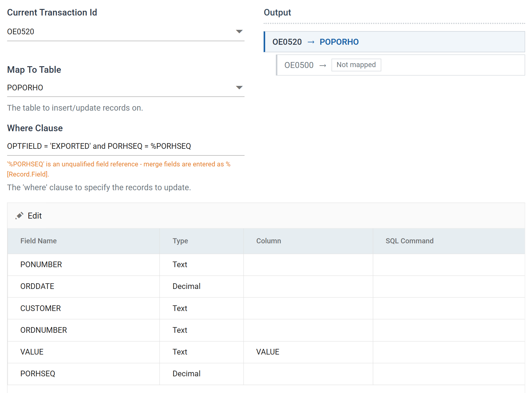
Task: Click VALUE in the Field Name column
Action: point(32,352)
